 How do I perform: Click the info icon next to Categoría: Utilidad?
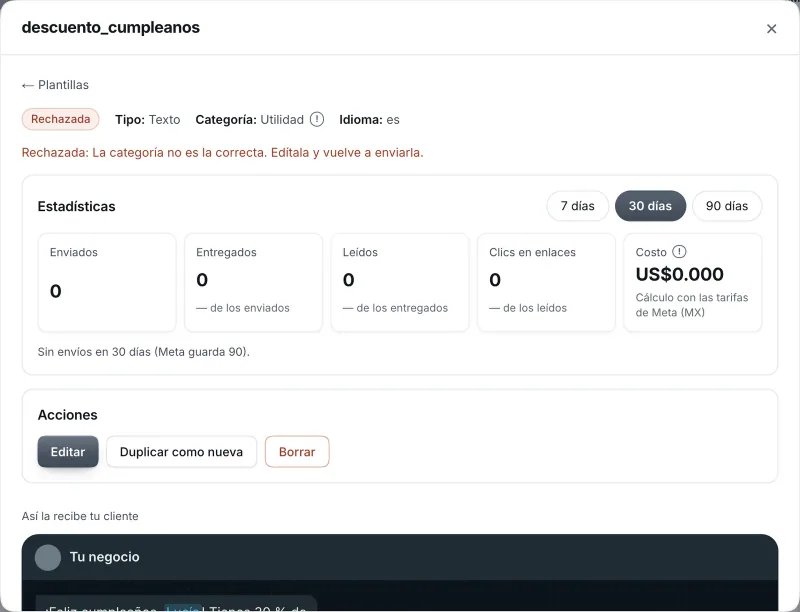pos(317,119)
